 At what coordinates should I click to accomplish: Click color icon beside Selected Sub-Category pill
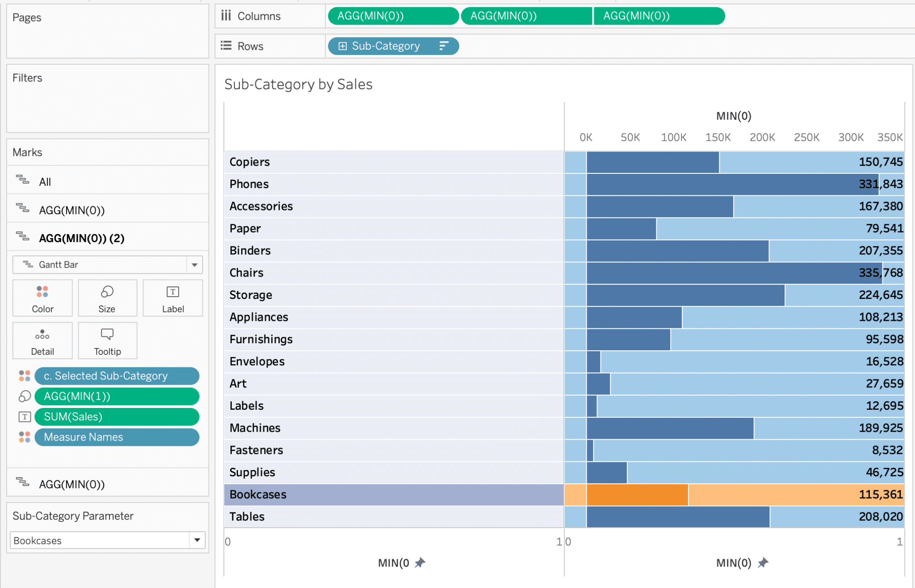point(25,376)
